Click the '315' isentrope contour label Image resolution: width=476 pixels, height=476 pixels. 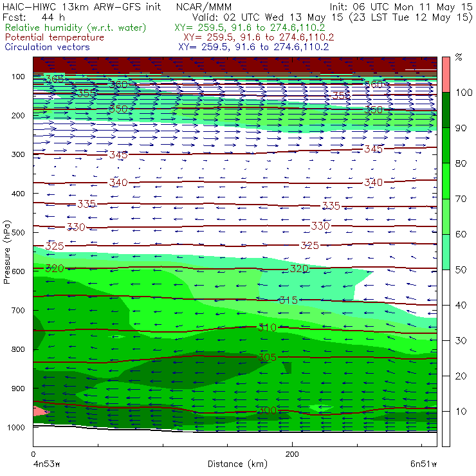288,300
